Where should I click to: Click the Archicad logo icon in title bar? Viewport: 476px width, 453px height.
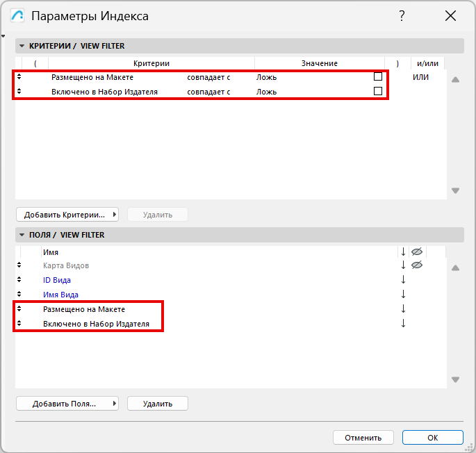click(x=17, y=16)
